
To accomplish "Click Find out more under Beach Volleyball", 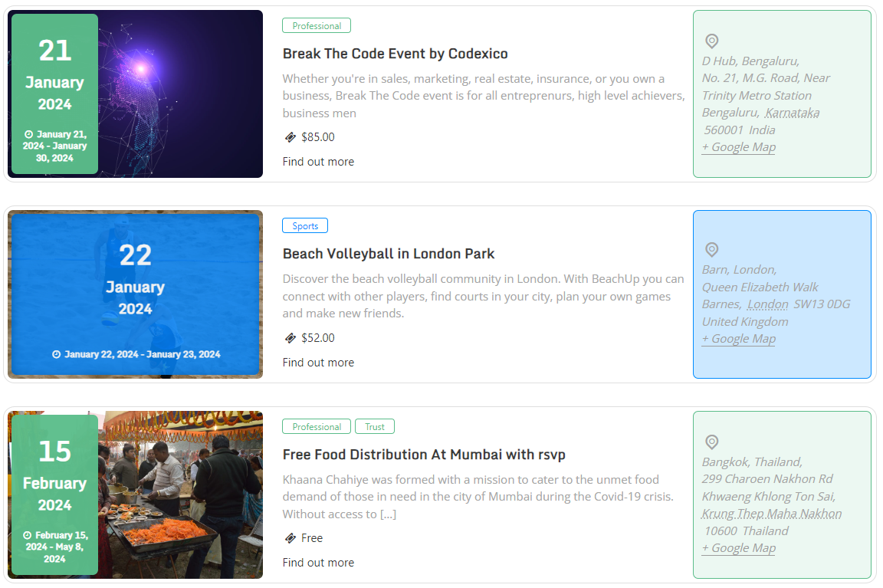I will click(x=318, y=363).
